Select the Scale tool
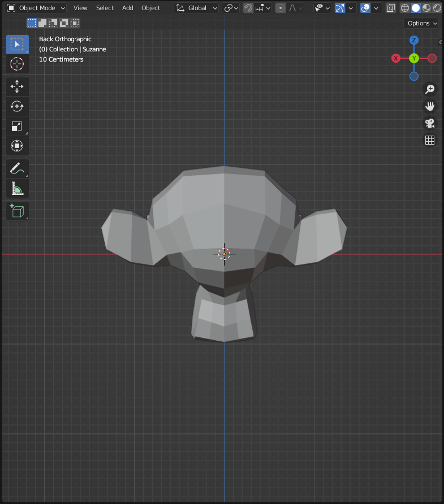The image size is (444, 504). coord(18,126)
